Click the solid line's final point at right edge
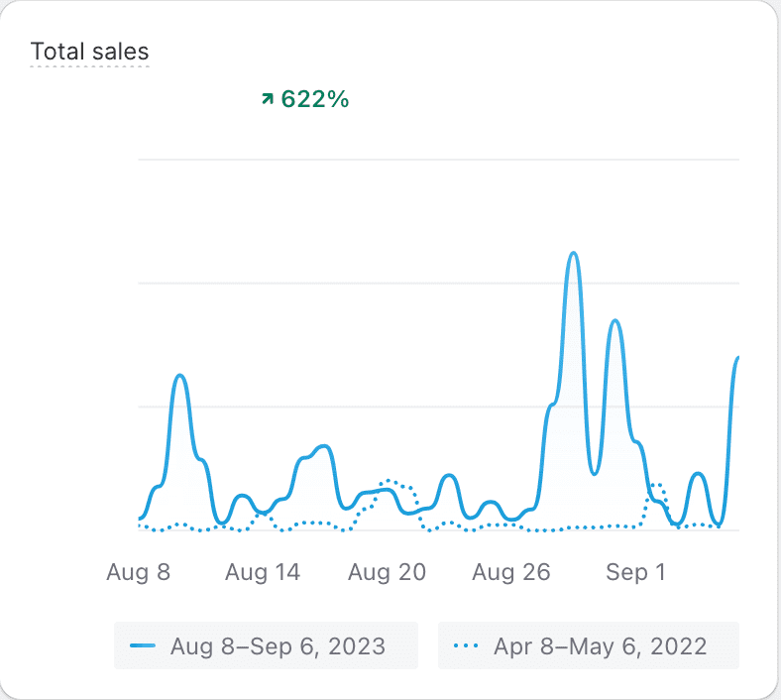This screenshot has width=781, height=700. (738, 357)
